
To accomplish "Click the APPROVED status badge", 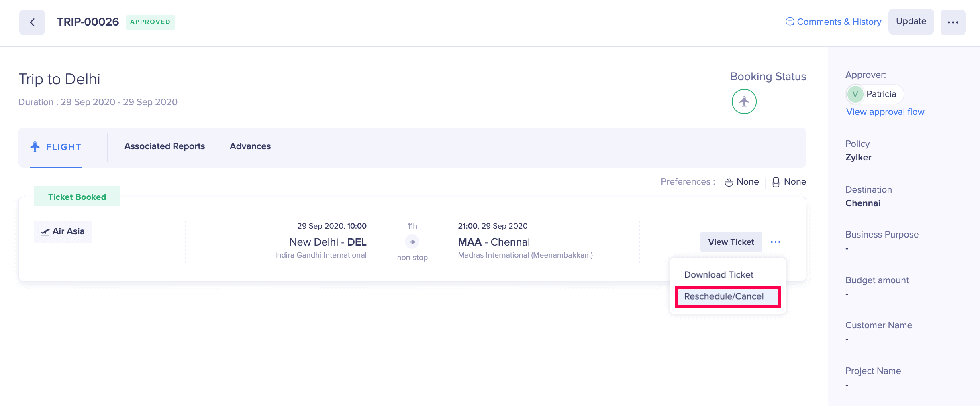I will (x=150, y=22).
